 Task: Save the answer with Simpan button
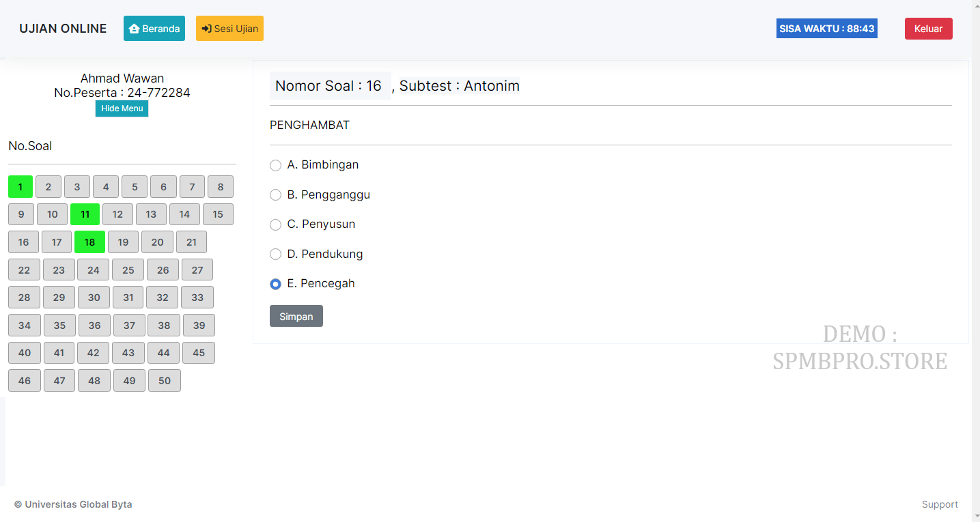[296, 316]
